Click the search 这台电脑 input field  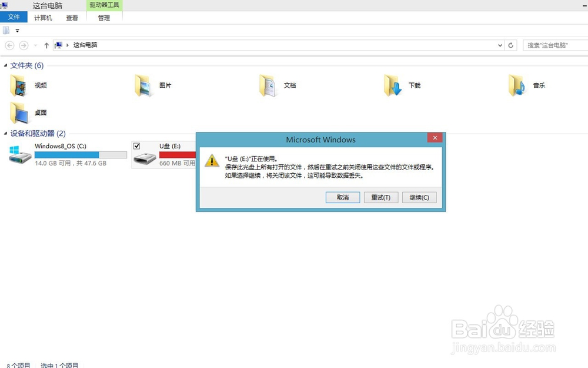[556, 45]
